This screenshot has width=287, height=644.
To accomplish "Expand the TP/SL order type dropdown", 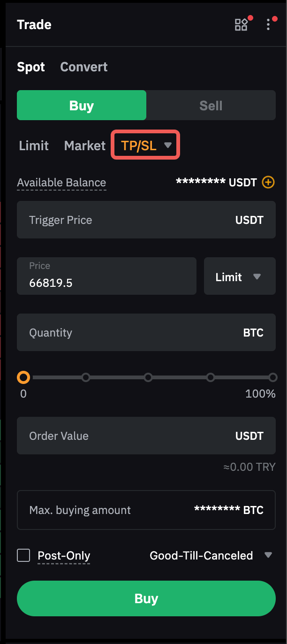I will click(145, 146).
